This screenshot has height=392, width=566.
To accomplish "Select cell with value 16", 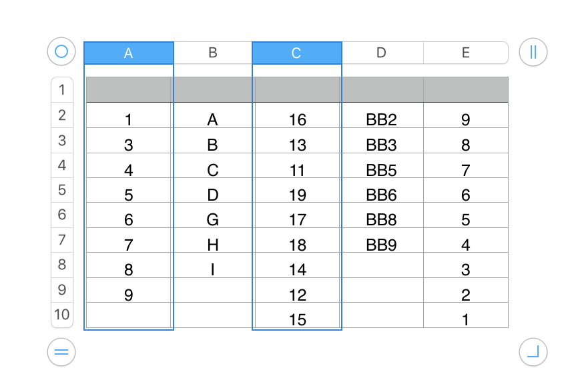I will point(297,120).
